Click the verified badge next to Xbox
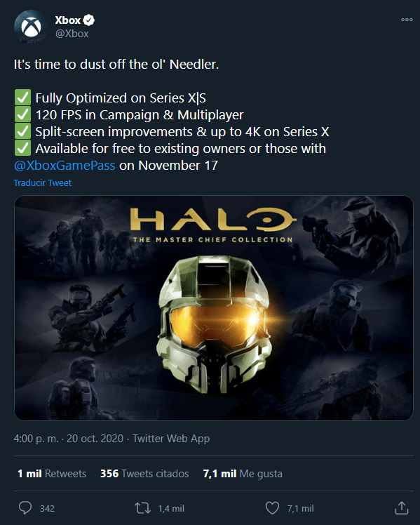This screenshot has width=420, height=525. coord(88,20)
